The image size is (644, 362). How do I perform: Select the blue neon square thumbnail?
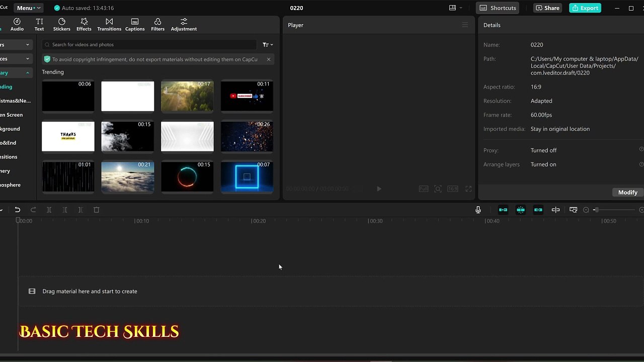pos(247,177)
